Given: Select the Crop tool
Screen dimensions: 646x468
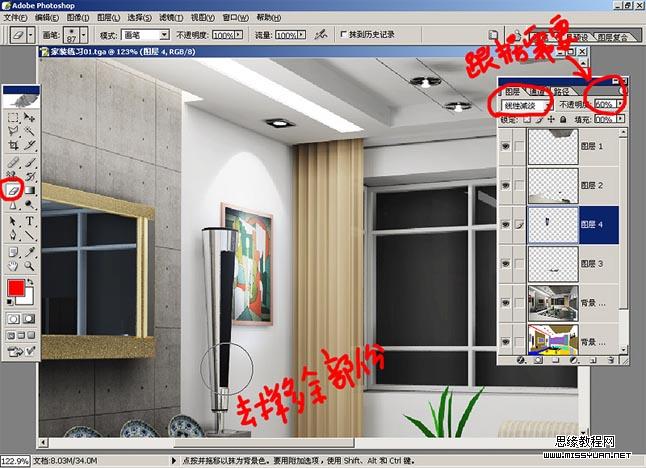Looking at the screenshot, I should tap(14, 145).
